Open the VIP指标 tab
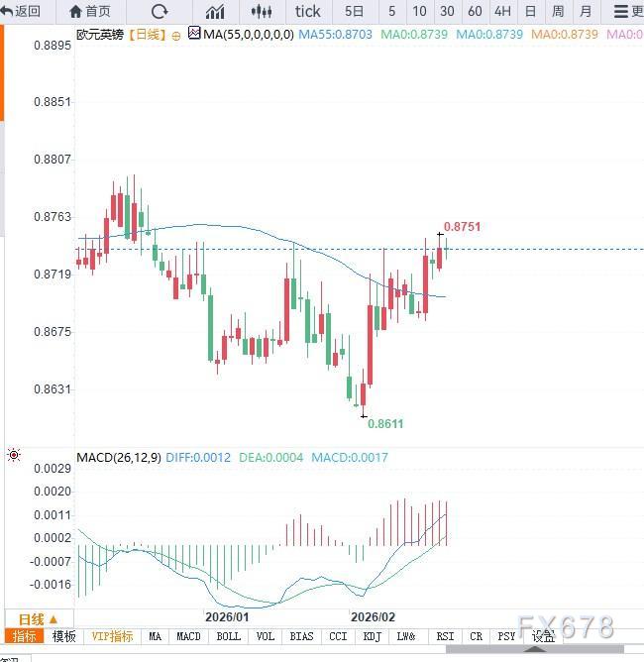644x662 pixels. click(x=114, y=636)
